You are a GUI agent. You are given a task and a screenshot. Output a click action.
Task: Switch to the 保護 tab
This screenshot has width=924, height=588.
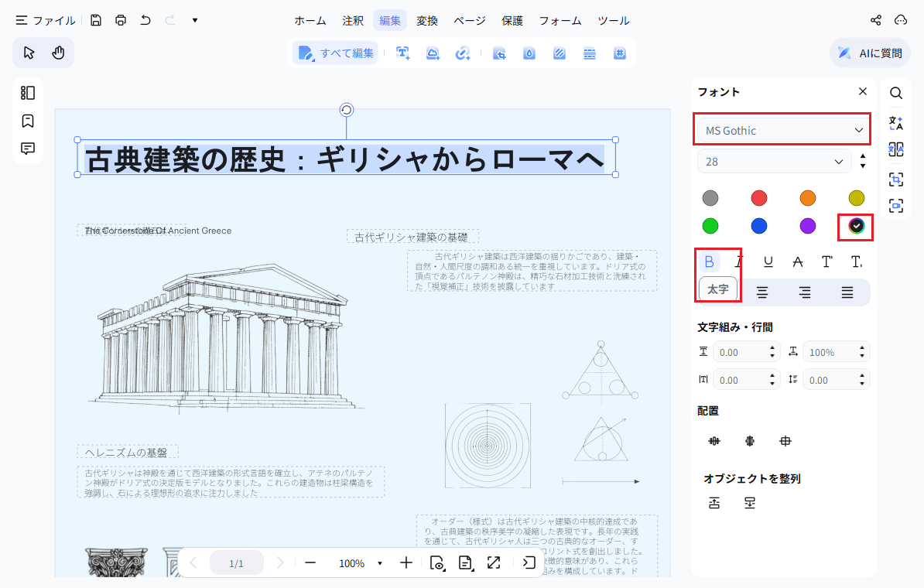point(512,21)
